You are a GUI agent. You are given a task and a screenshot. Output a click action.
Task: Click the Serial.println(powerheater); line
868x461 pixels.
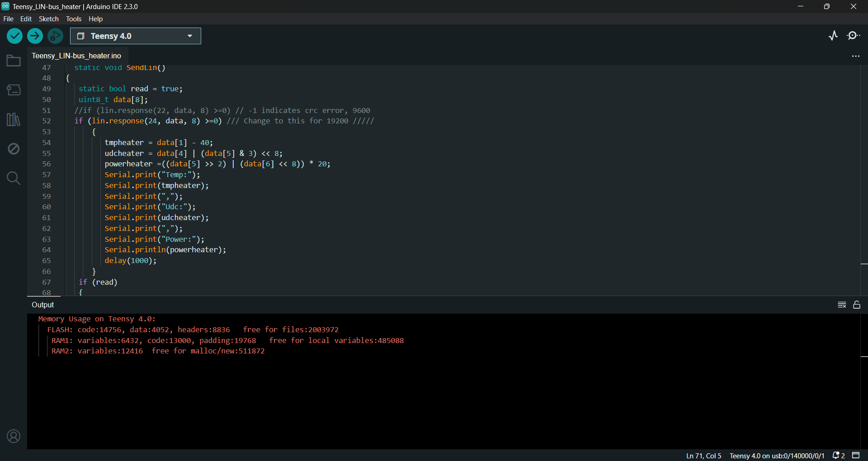coord(165,250)
